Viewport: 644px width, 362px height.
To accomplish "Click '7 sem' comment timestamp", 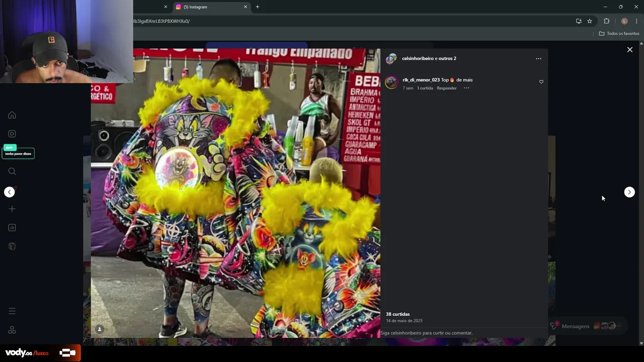I will coord(408,88).
